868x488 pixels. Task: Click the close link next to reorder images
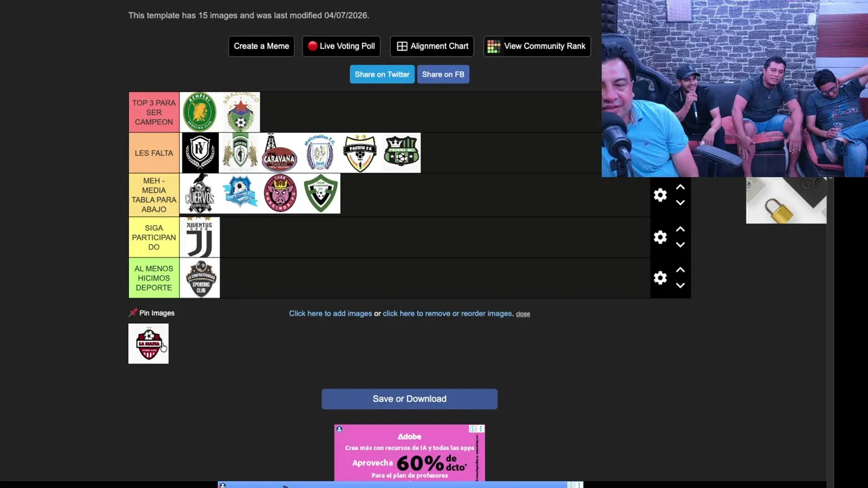(x=523, y=314)
